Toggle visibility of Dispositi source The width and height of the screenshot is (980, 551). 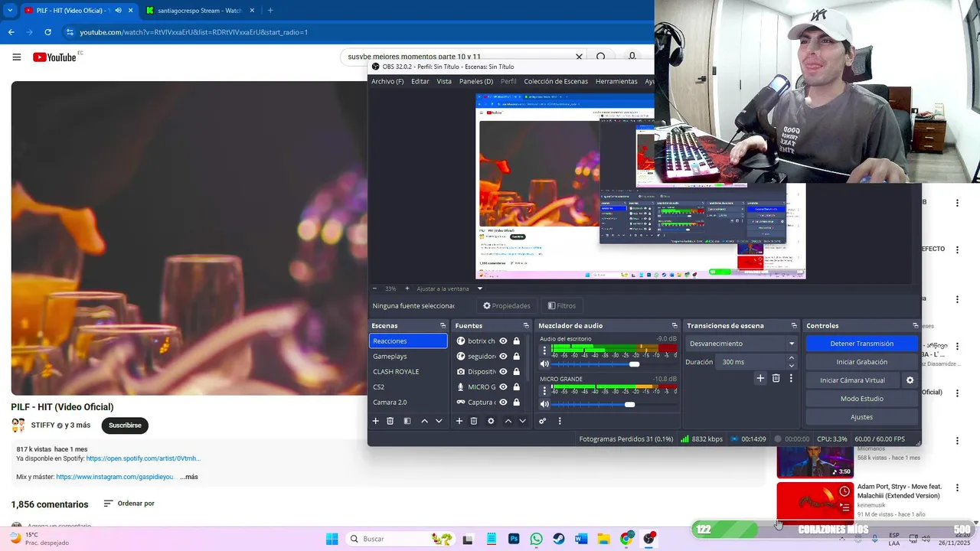(503, 372)
